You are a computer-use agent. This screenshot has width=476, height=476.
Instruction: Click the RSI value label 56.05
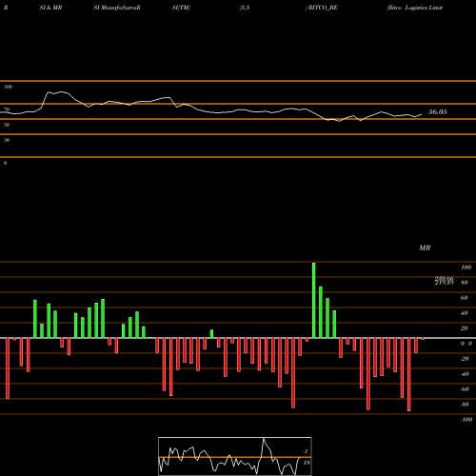(x=438, y=111)
